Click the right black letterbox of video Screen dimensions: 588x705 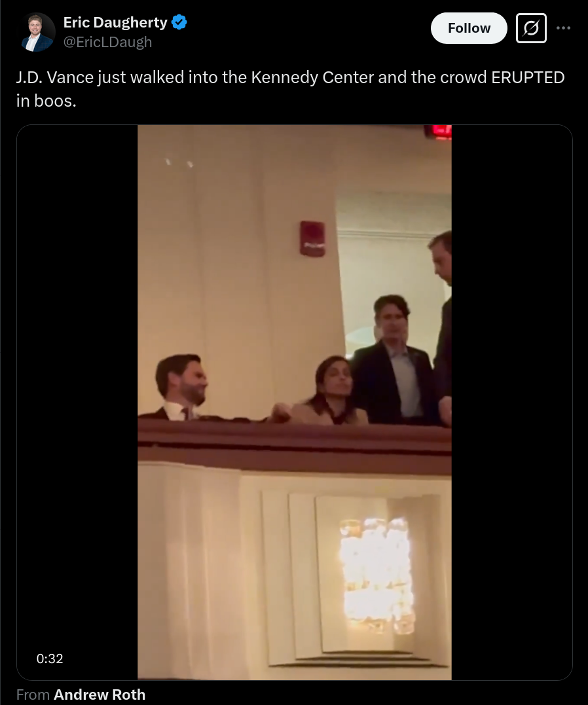pos(511,402)
